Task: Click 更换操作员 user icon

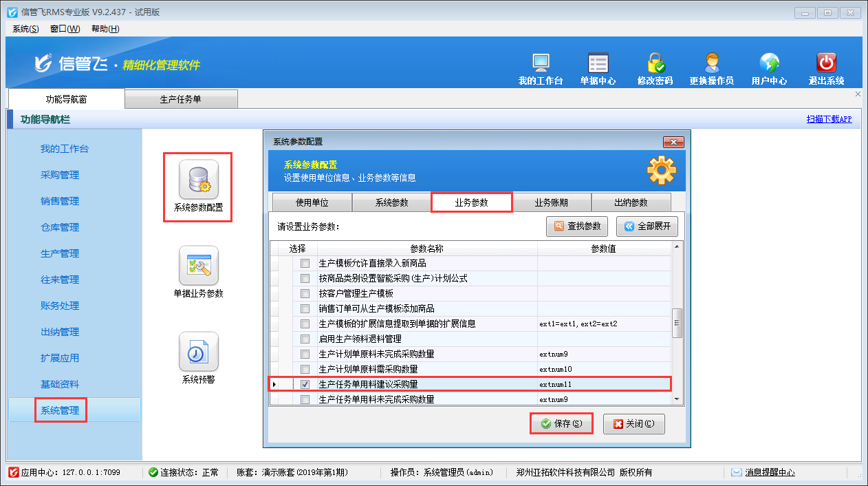Action: coord(711,63)
